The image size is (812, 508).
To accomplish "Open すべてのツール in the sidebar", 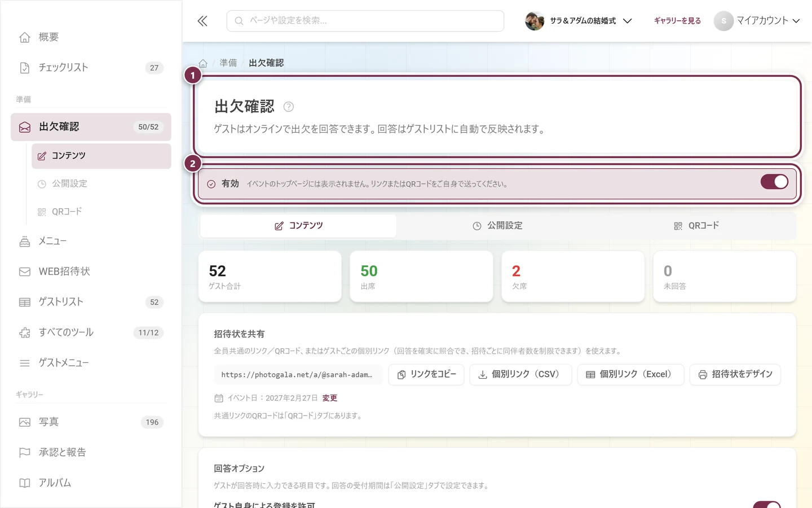I will 91,332.
